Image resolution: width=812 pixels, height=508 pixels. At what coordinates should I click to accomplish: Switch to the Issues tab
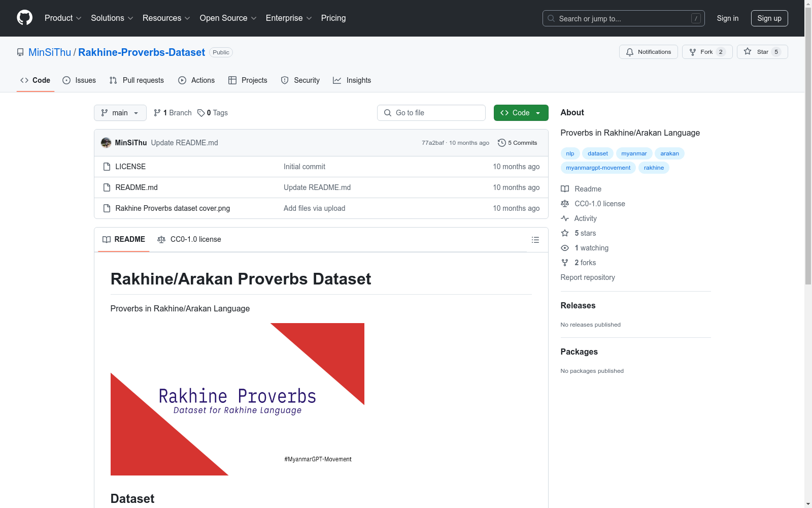coord(79,80)
